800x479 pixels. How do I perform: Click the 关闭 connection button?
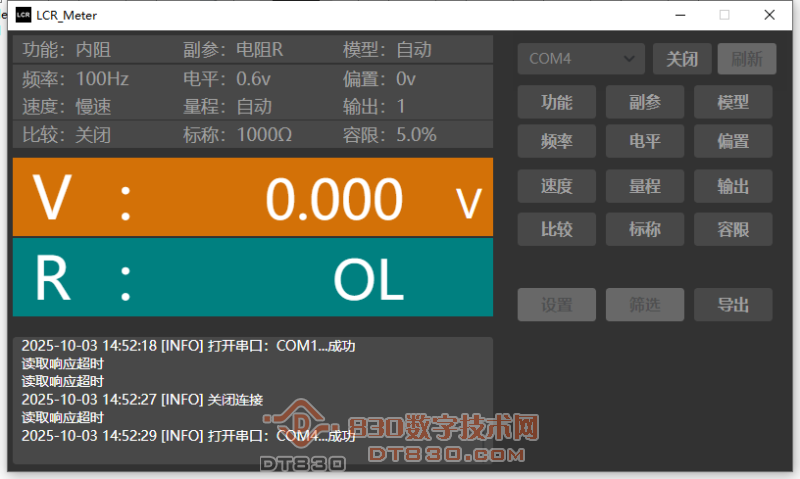[681, 59]
